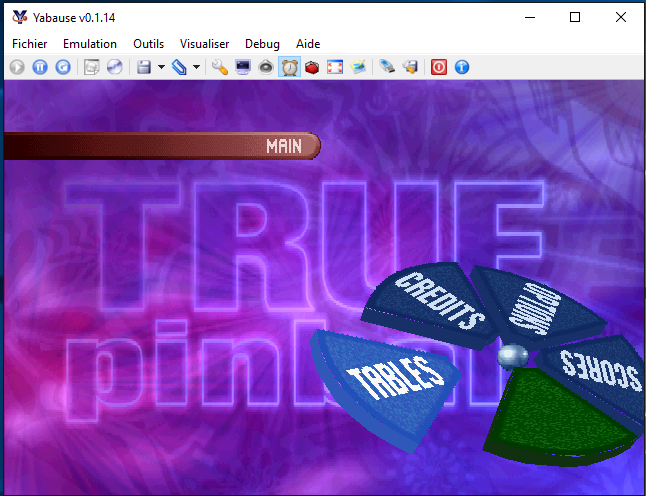Open the Visualiser menu
646x496 pixels.
[204, 44]
